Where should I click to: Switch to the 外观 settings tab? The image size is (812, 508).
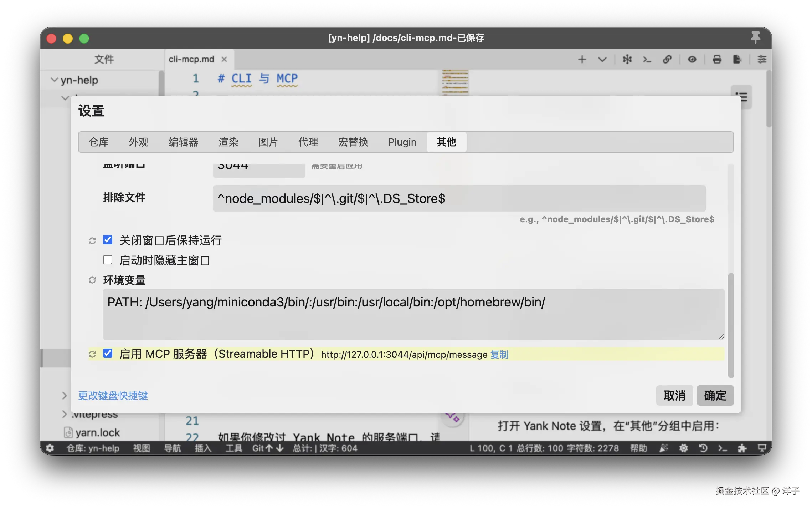pyautogui.click(x=139, y=142)
